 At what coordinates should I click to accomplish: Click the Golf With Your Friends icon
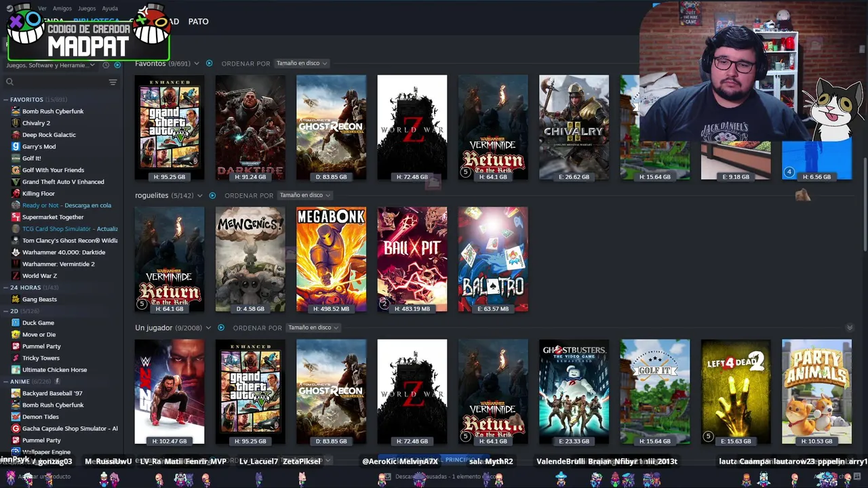pyautogui.click(x=16, y=170)
